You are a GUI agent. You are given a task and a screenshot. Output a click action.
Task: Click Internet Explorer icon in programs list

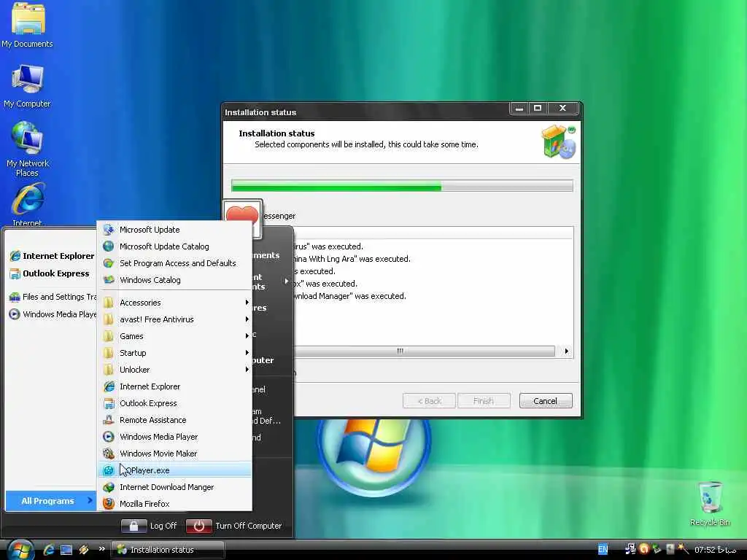(109, 386)
